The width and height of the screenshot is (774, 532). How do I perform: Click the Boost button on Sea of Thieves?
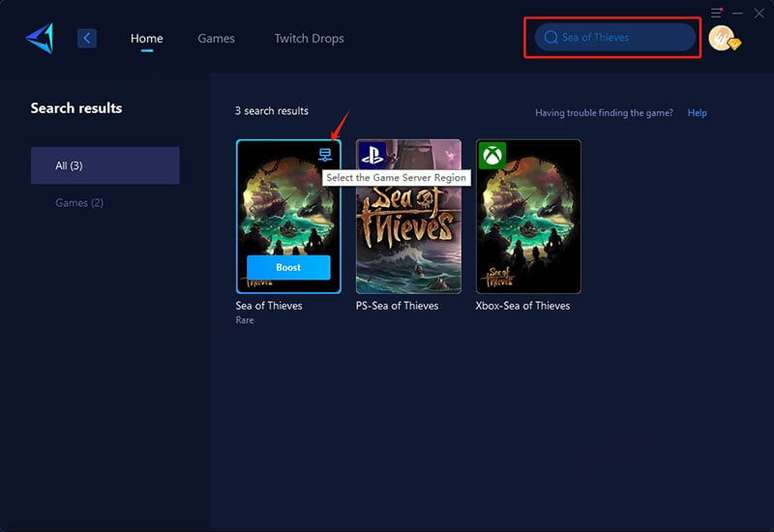288,268
